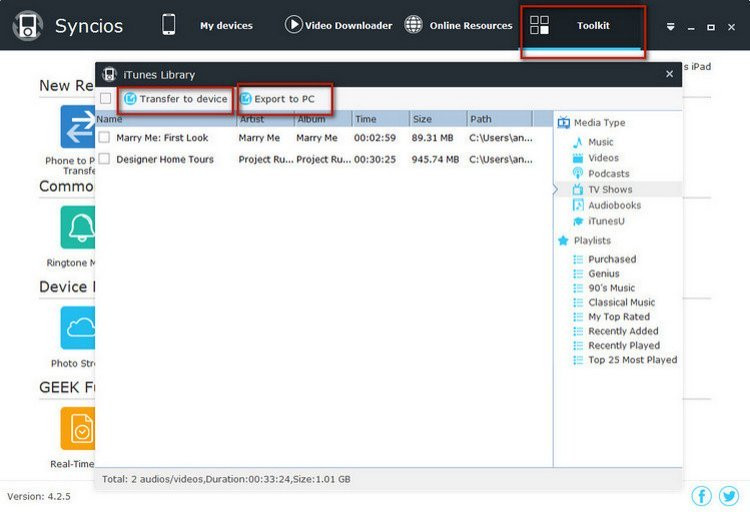Click Designer Home Tours name
The height and width of the screenshot is (515, 750).
click(165, 159)
